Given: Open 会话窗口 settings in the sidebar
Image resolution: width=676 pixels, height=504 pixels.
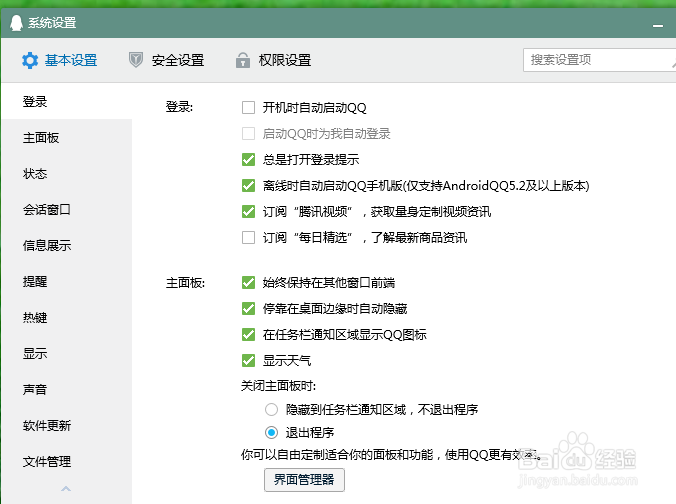Looking at the screenshot, I should (67, 210).
